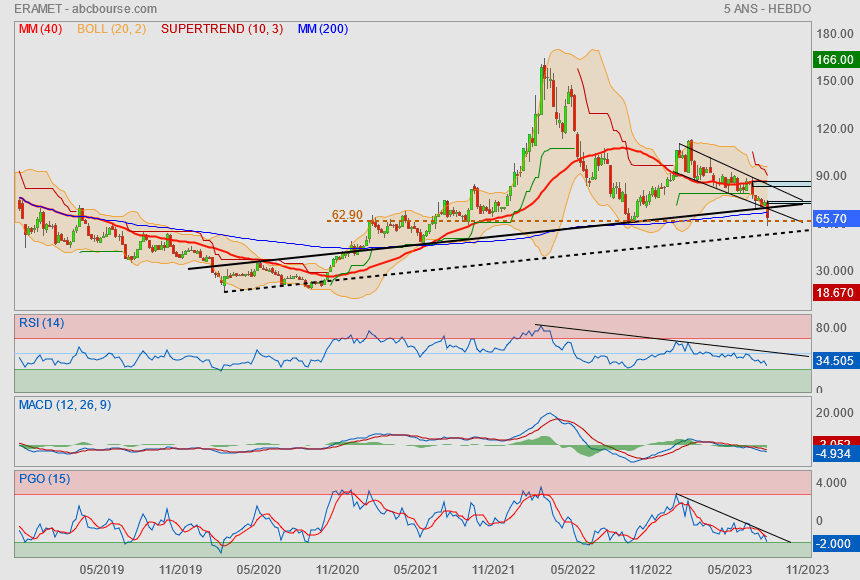Click the 120.00 price axis label
This screenshot has width=860, height=580.
tap(835, 128)
